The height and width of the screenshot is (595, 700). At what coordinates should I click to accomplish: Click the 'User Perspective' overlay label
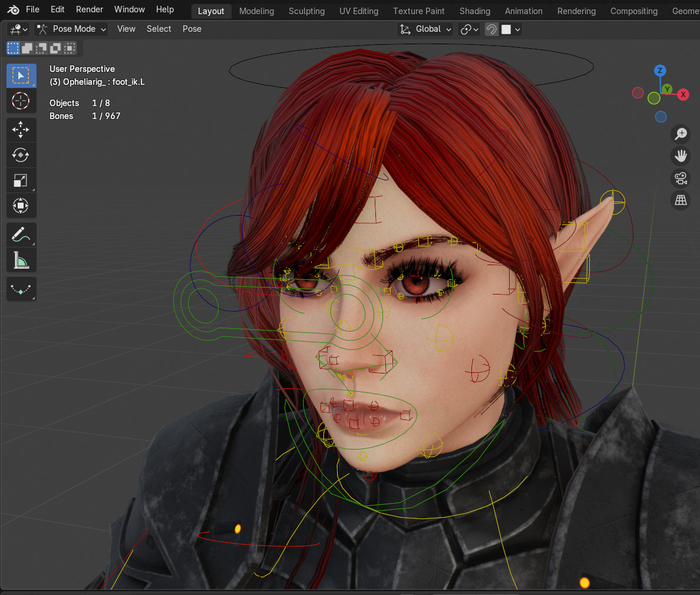click(x=82, y=69)
